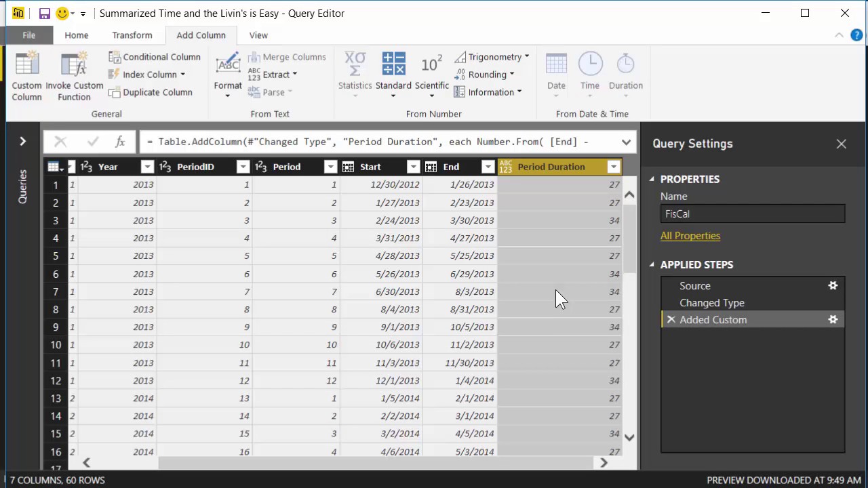This screenshot has height=488, width=868.
Task: Open the Source step settings gear
Action: tap(833, 286)
